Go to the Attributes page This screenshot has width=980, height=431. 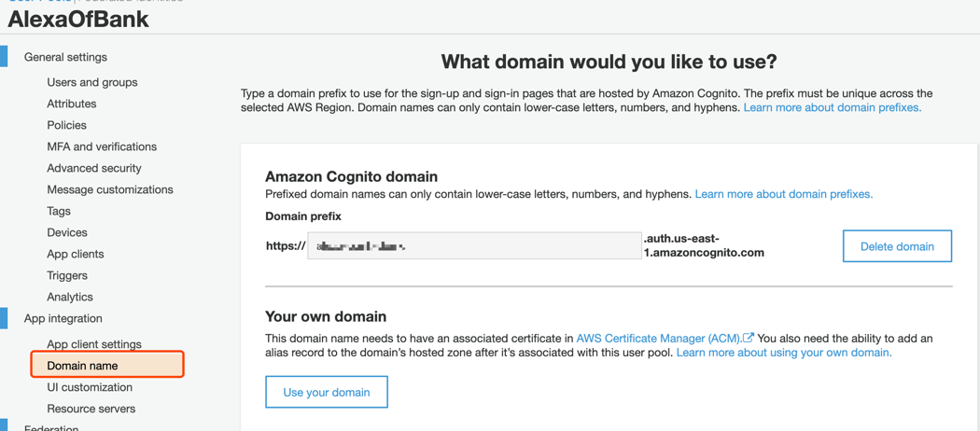coord(71,104)
